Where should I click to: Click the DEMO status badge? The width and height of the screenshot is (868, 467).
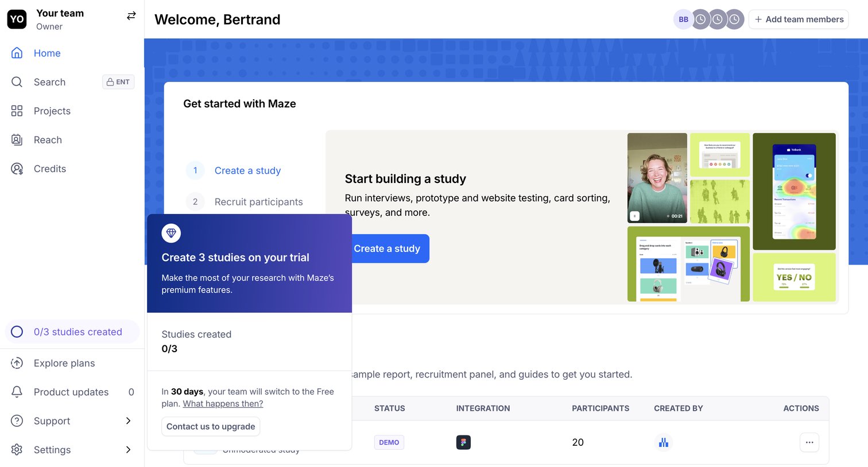(x=389, y=442)
